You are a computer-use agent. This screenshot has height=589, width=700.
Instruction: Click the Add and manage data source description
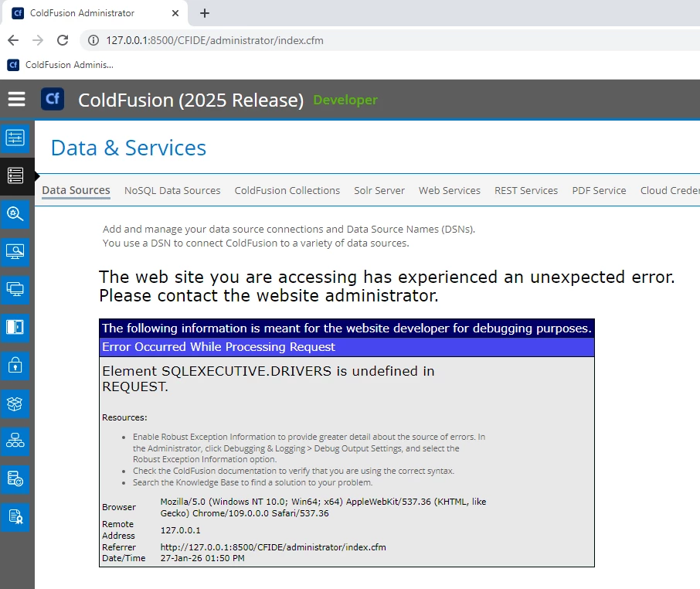[x=289, y=236]
